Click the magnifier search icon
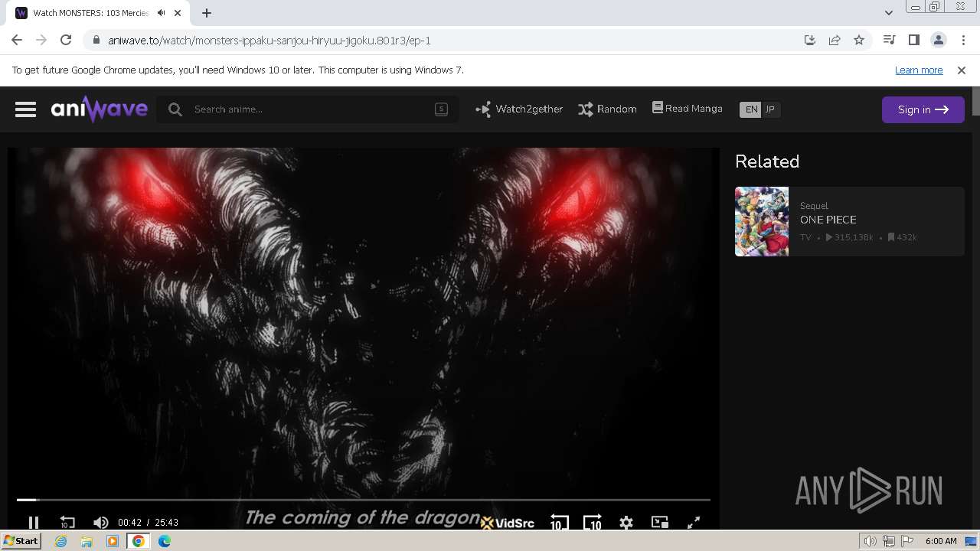 pyautogui.click(x=175, y=109)
